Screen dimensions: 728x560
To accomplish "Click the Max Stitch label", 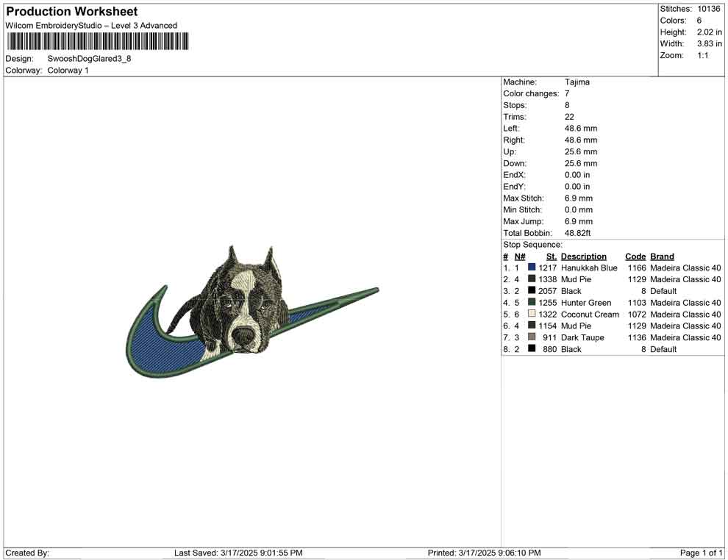I will (x=524, y=198).
